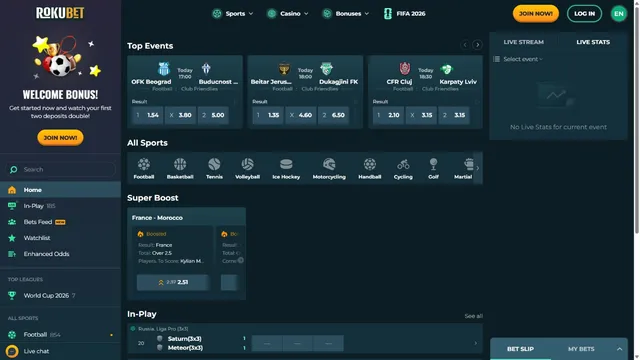
Task: Select Golf sport icon
Action: (433, 168)
